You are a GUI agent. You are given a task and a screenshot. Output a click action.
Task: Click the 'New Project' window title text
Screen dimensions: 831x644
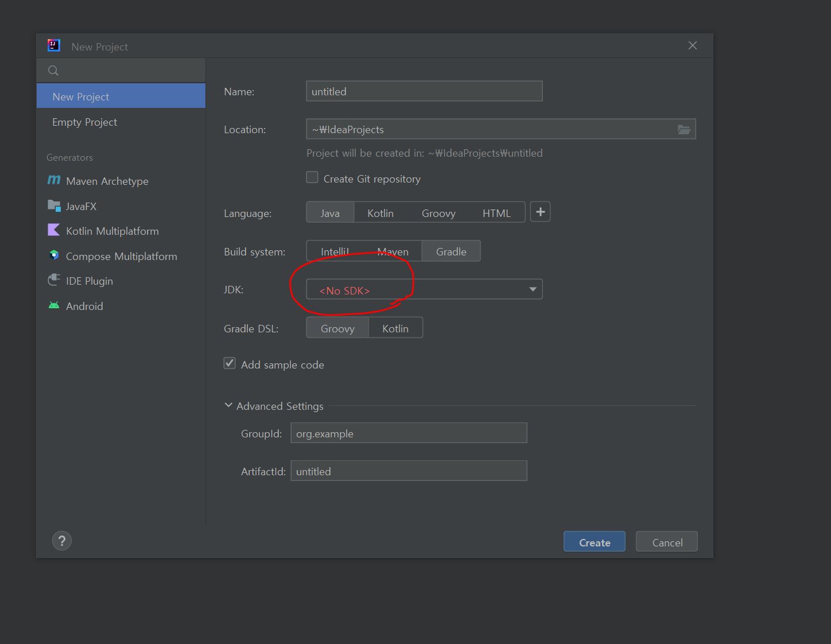[x=99, y=46]
